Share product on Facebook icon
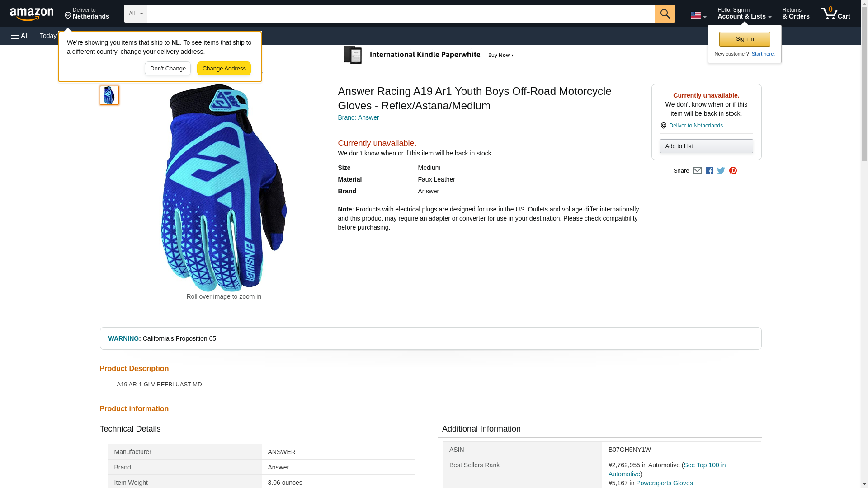This screenshot has width=868, height=488. [x=709, y=171]
